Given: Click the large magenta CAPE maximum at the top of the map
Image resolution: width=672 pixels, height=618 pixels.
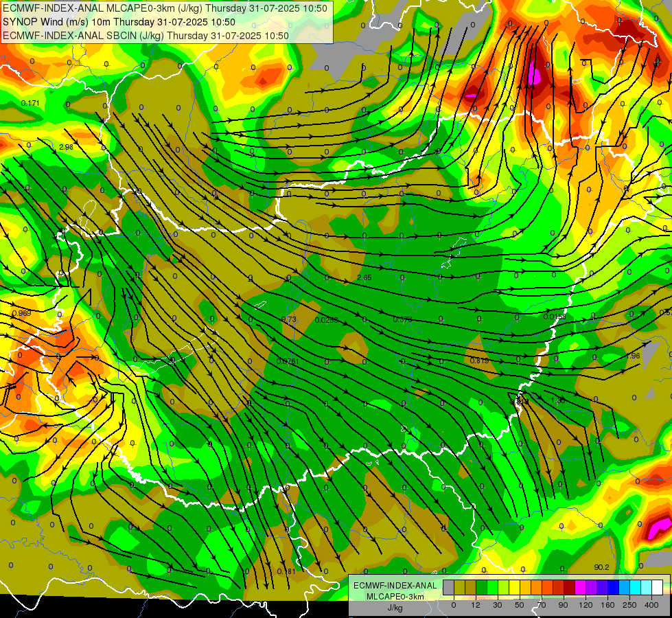Looking at the screenshot, I should (x=535, y=73).
